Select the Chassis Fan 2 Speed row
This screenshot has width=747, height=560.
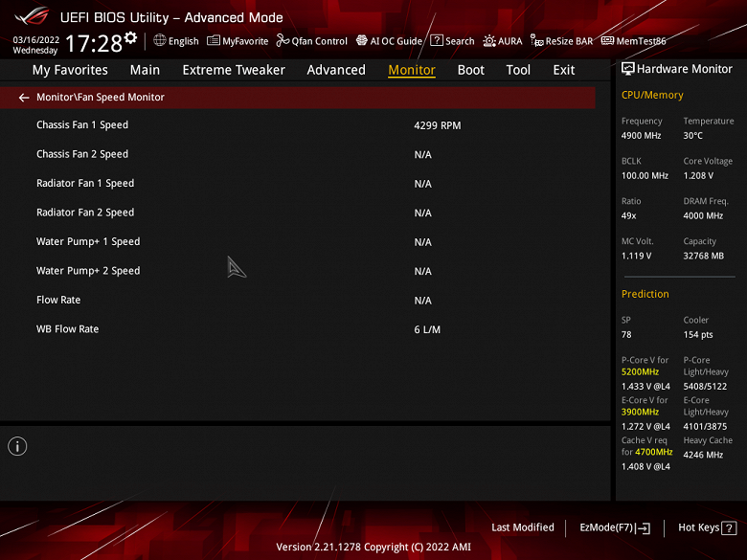coord(297,154)
